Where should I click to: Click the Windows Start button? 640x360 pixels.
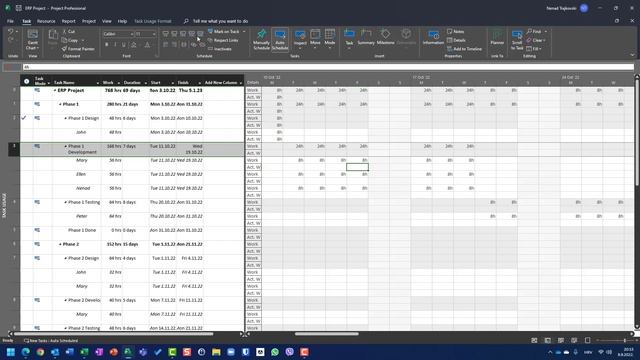click(11, 352)
